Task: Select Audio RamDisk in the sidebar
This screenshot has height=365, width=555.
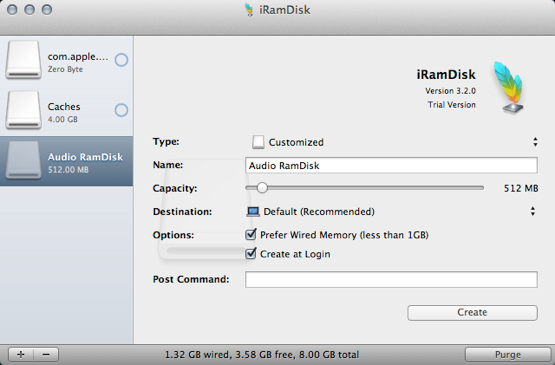Action: point(67,161)
